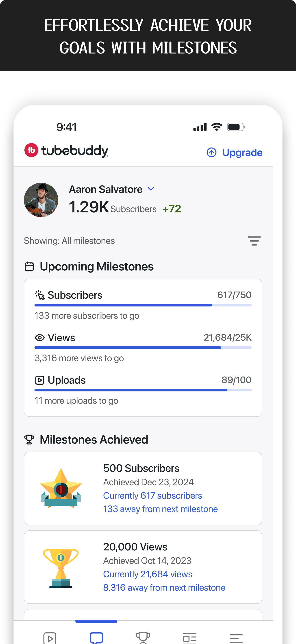
Task: Tap the Upcoming Milestones calendar icon
Action: 29,267
